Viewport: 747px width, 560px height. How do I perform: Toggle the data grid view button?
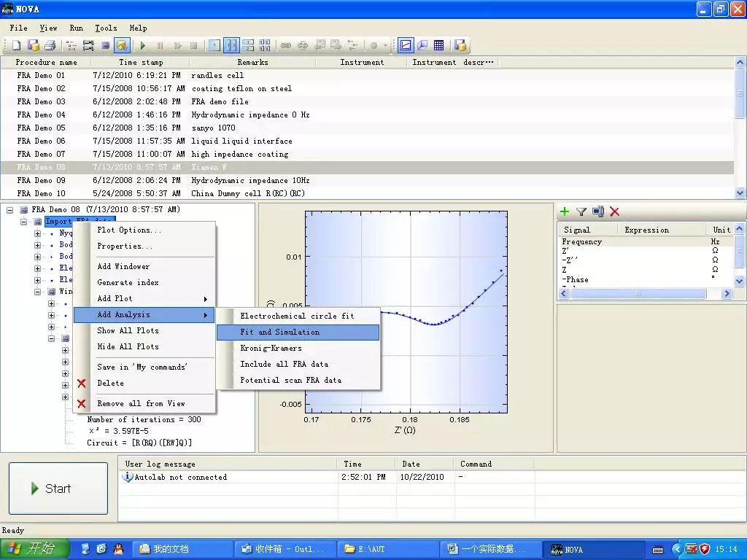(438, 45)
